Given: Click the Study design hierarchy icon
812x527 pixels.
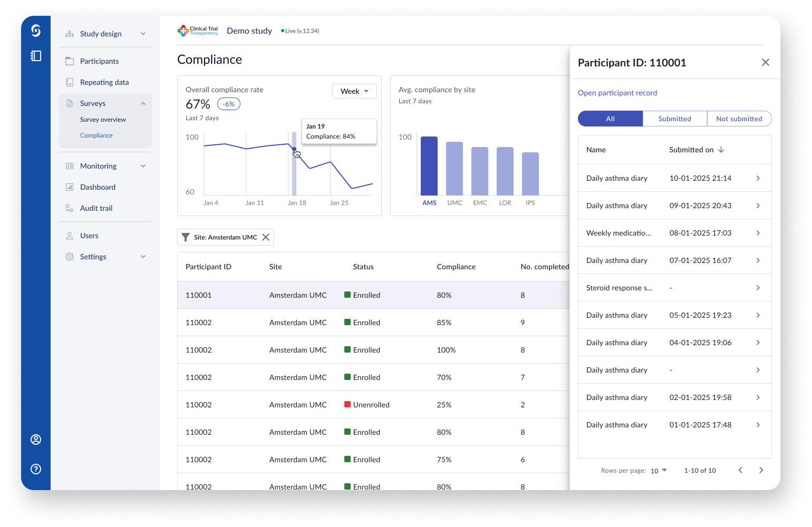Looking at the screenshot, I should (70, 34).
